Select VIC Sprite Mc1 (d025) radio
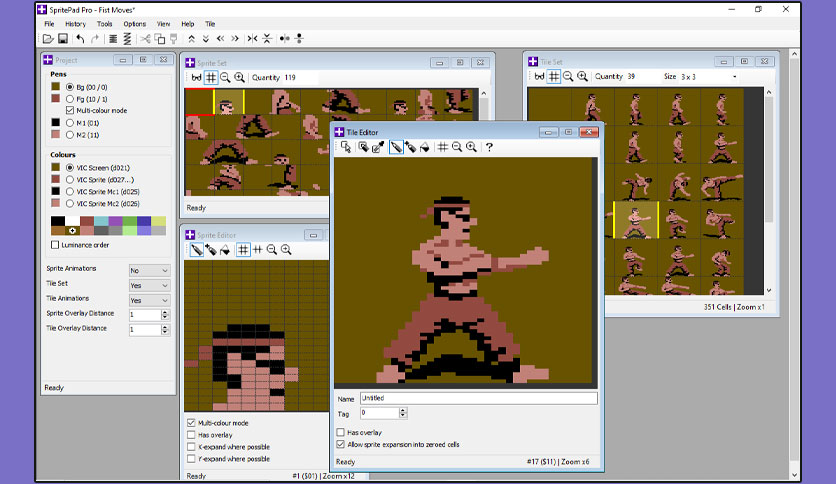The image size is (836, 484). pyautogui.click(x=70, y=192)
